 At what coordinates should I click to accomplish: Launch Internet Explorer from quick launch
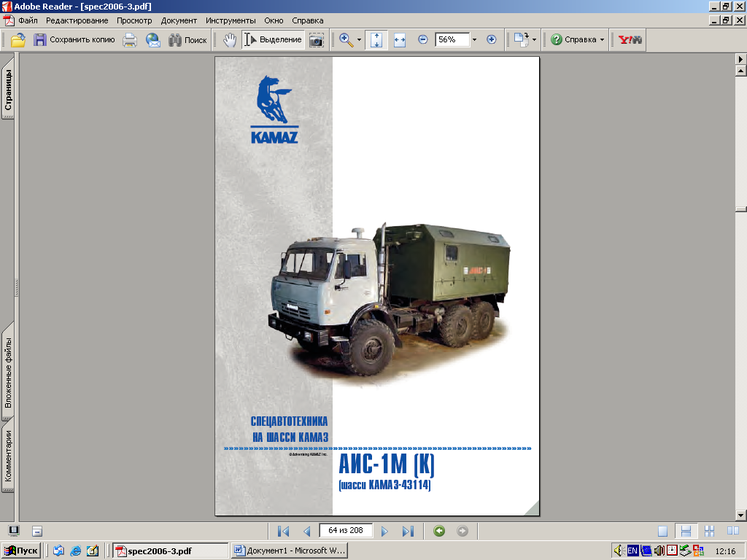[x=75, y=551]
